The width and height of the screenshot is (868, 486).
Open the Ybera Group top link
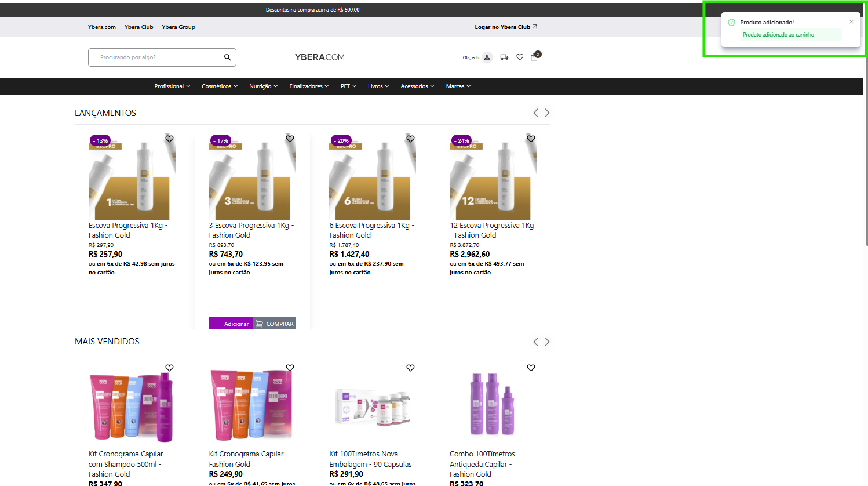178,27
